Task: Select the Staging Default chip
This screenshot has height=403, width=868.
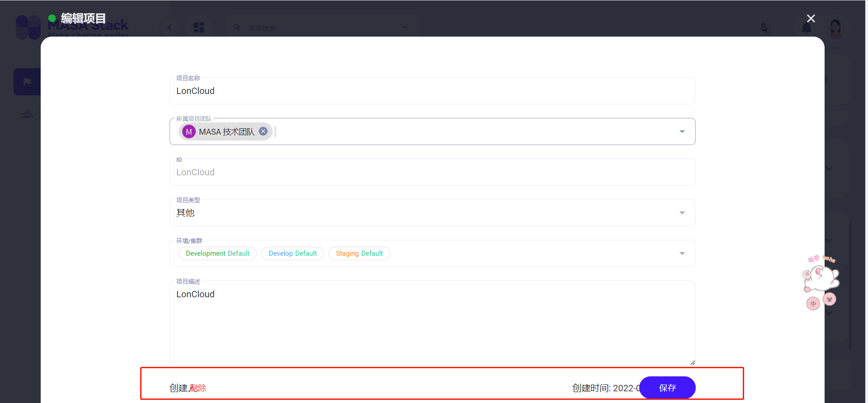Action: [x=359, y=253]
